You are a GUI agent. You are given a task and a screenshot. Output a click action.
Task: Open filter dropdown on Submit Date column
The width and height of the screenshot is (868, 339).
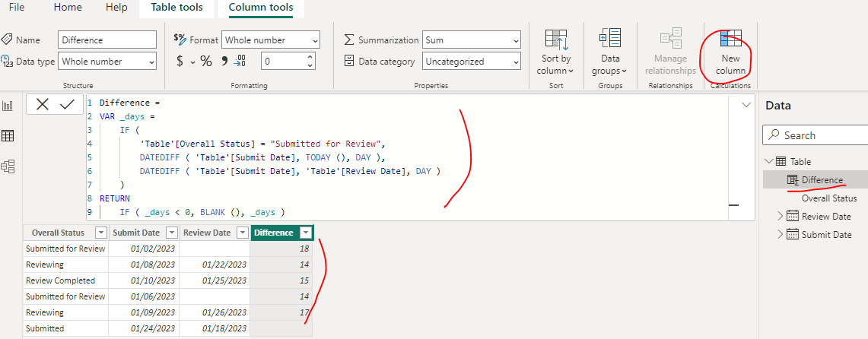pos(172,233)
